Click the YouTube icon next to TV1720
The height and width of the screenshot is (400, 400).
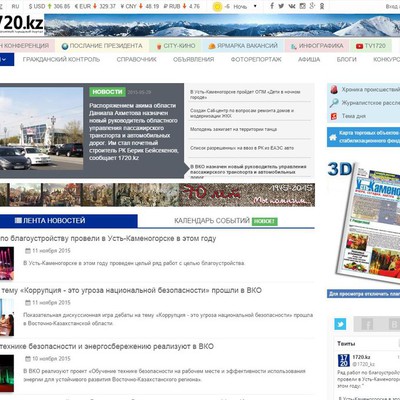359,46
